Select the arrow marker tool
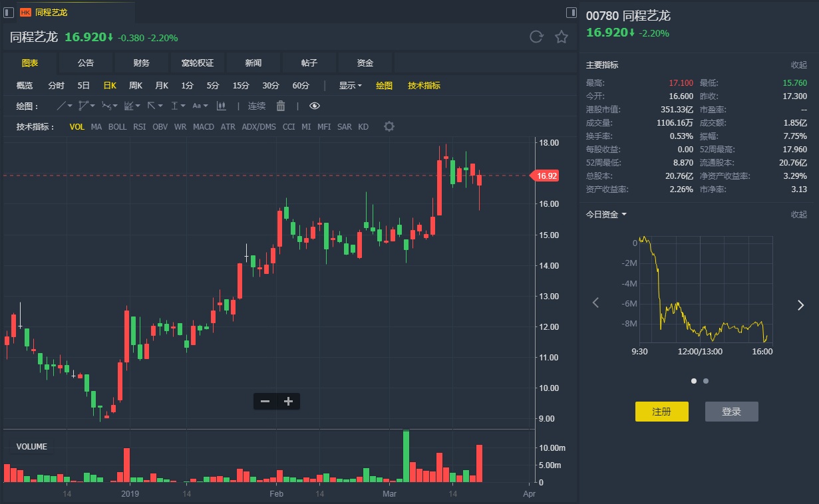Viewport: 819px width, 504px height. point(151,106)
